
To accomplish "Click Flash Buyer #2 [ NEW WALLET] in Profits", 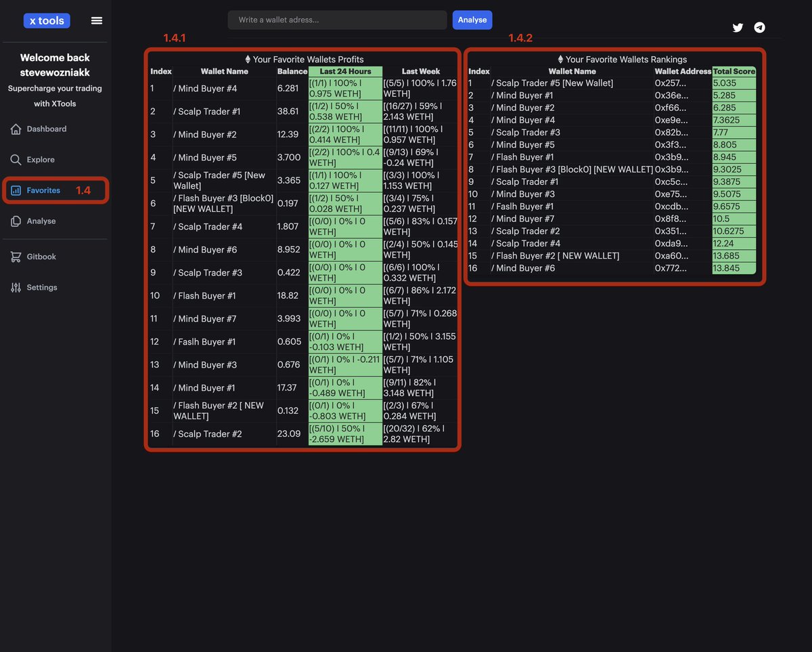I will coord(219,411).
